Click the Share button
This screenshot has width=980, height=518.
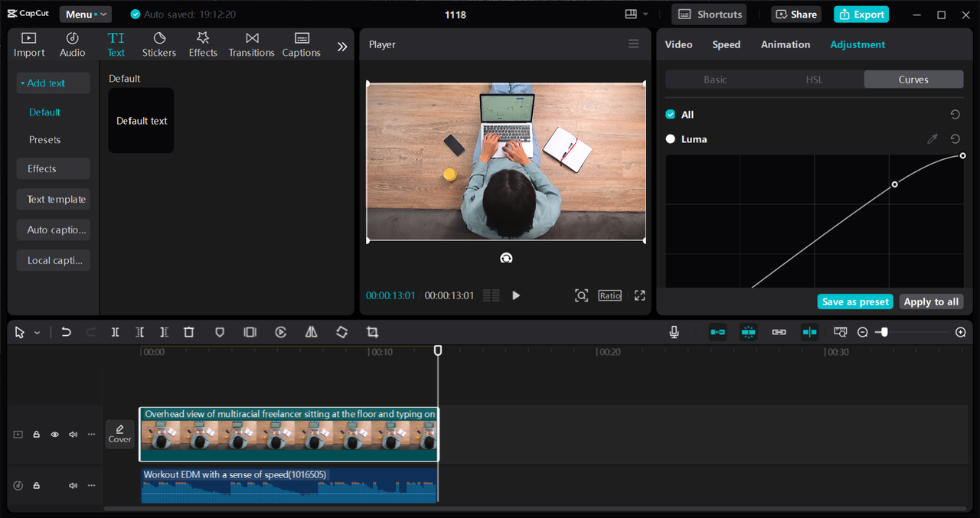tap(796, 15)
